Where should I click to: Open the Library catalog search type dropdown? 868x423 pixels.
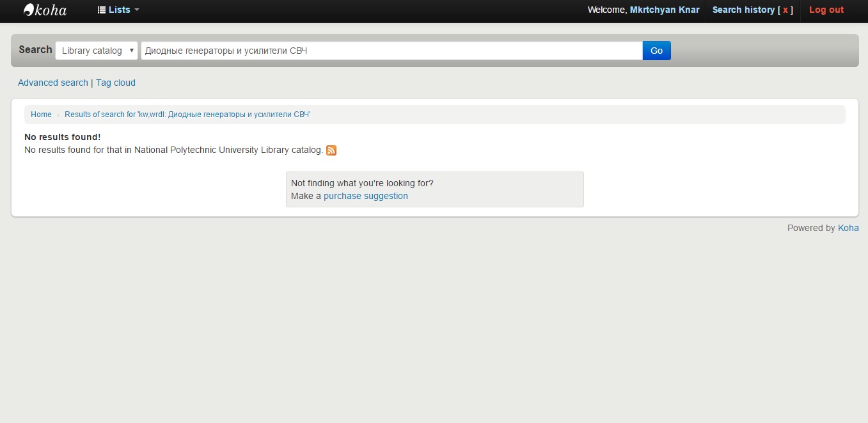tap(97, 51)
